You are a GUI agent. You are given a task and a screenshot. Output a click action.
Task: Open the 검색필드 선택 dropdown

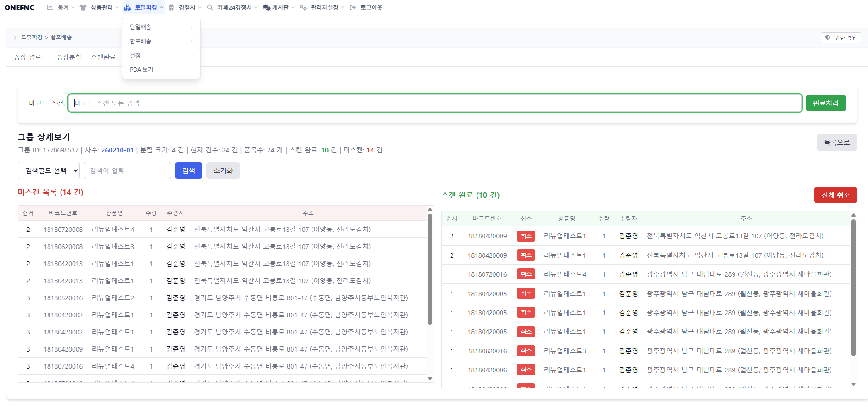(x=49, y=170)
